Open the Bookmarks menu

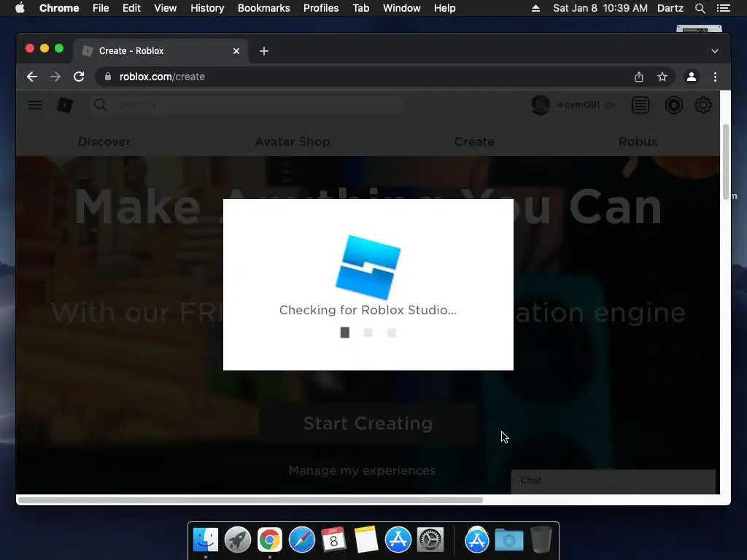(264, 8)
